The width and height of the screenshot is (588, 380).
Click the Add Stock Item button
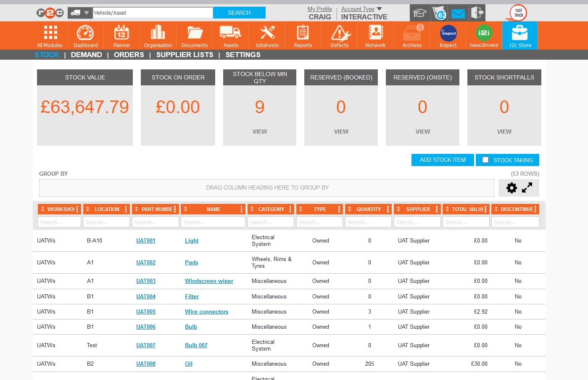click(x=443, y=160)
